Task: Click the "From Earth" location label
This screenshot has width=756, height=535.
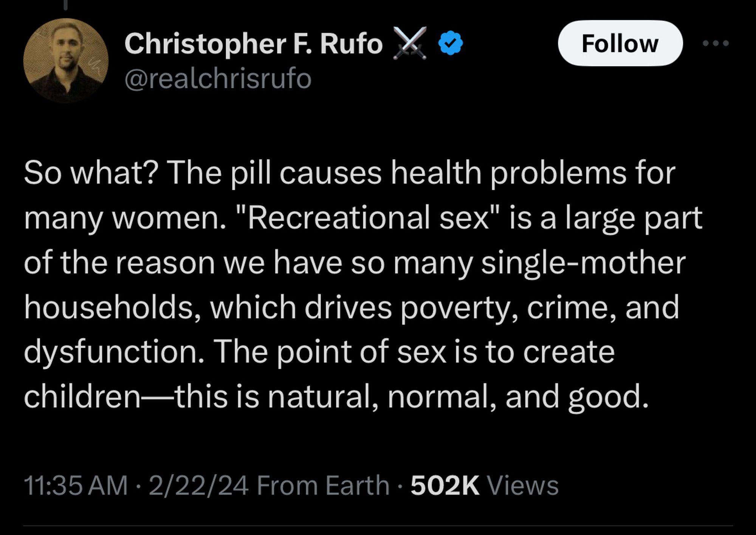Action: 323,485
